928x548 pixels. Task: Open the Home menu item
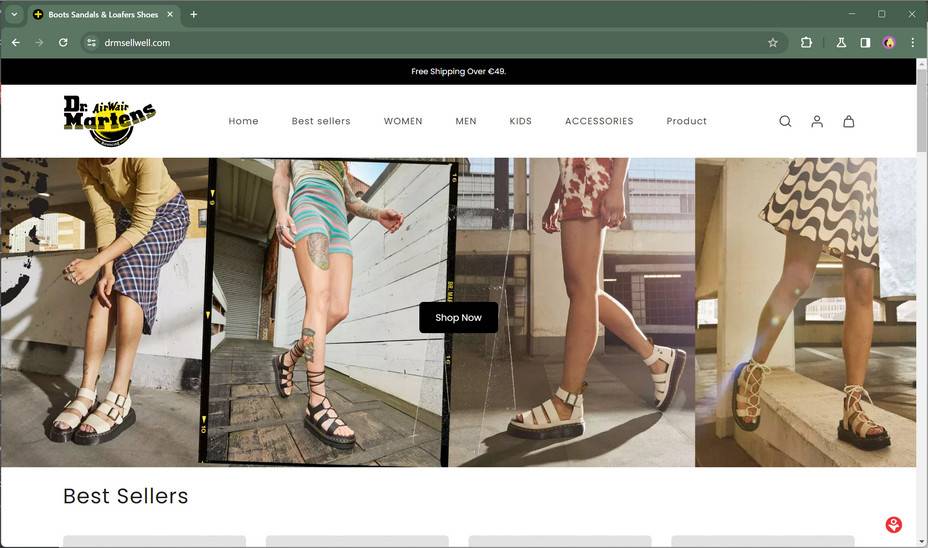point(243,121)
